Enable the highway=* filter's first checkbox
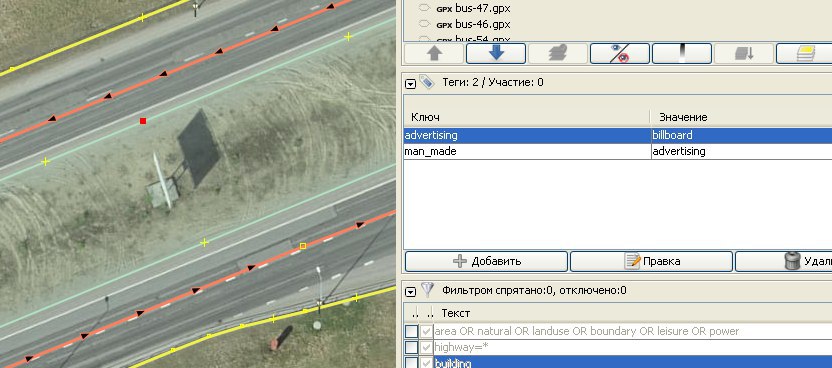 (411, 347)
